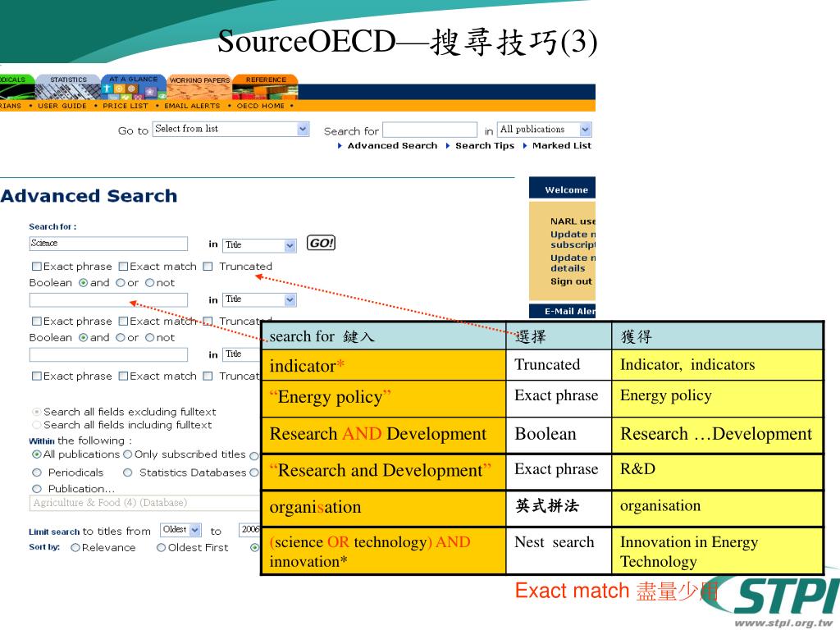The image size is (840, 630).
Task: Click the arrow icon beside Search Tips
Action: pyautogui.click(x=448, y=146)
